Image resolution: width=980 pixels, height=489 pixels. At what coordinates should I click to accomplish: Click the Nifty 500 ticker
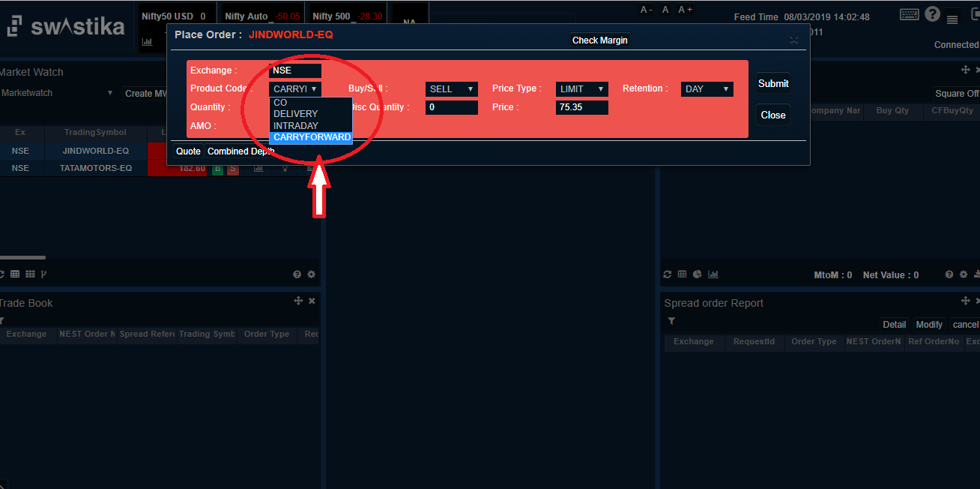pyautogui.click(x=347, y=16)
